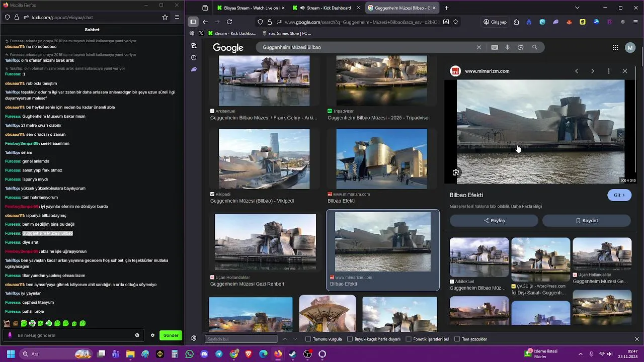Image resolution: width=644 pixels, height=362 pixels.
Task: Open the Google apps grid
Action: click(615, 47)
